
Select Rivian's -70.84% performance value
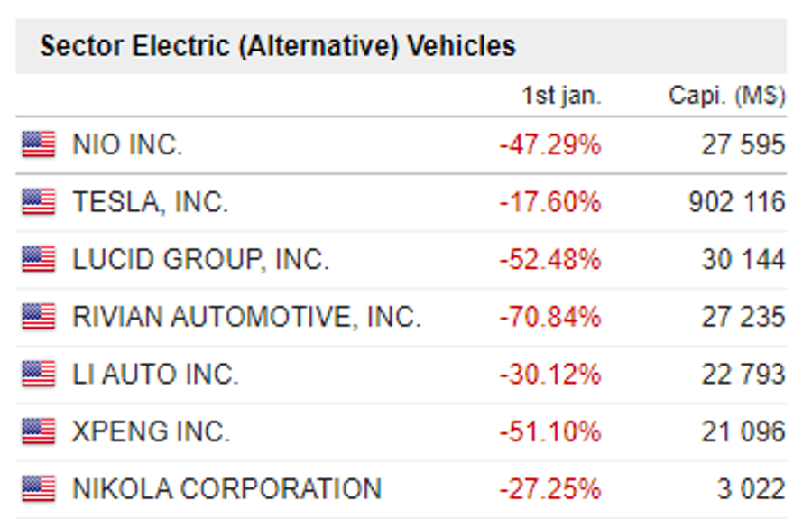pyautogui.click(x=550, y=317)
